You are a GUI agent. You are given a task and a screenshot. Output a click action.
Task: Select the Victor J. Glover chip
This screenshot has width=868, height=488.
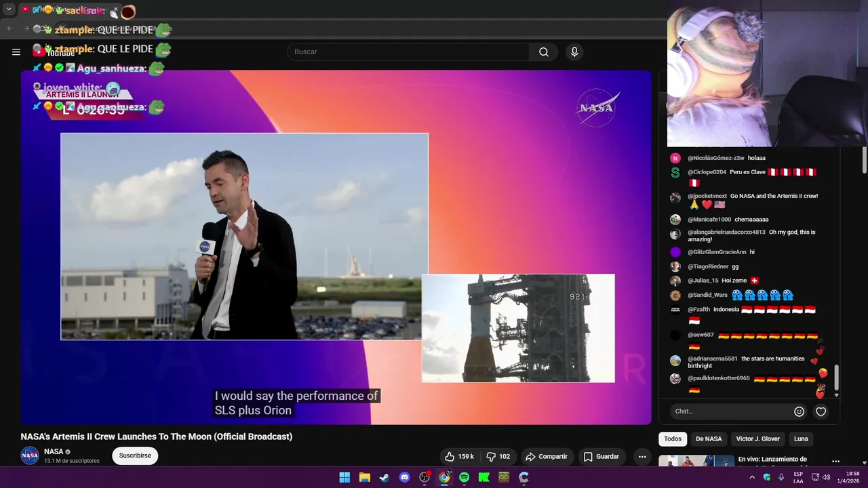pyautogui.click(x=757, y=439)
